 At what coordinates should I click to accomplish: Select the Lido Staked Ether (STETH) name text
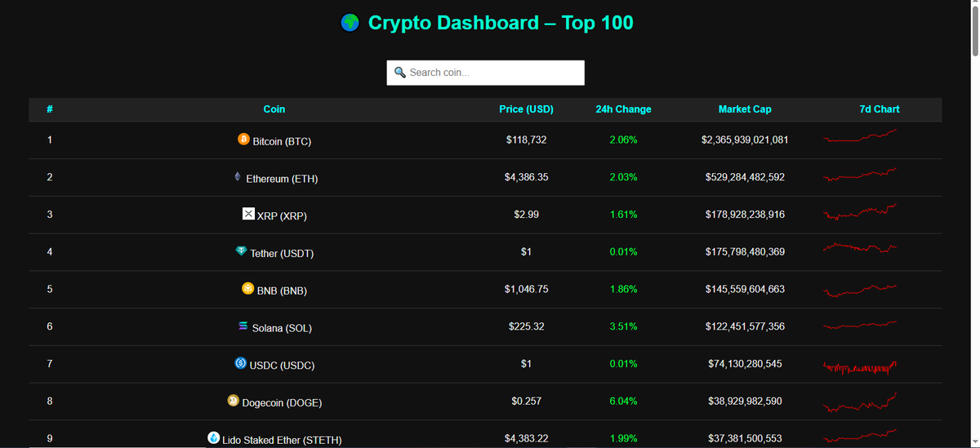click(282, 440)
